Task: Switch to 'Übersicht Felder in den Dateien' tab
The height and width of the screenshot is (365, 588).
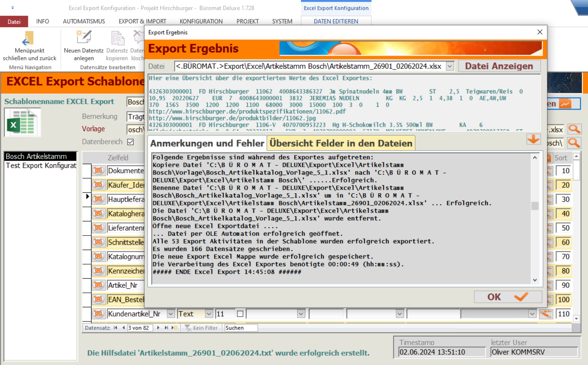Action: coord(341,143)
